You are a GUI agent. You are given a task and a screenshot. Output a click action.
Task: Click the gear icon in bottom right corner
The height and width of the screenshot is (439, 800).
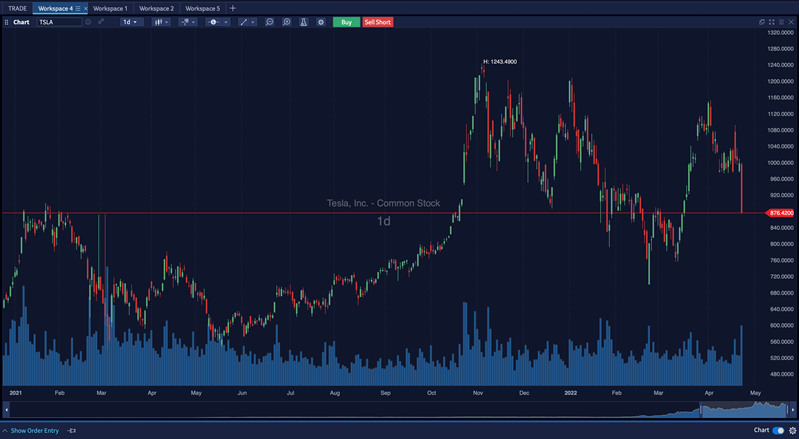pos(791,430)
